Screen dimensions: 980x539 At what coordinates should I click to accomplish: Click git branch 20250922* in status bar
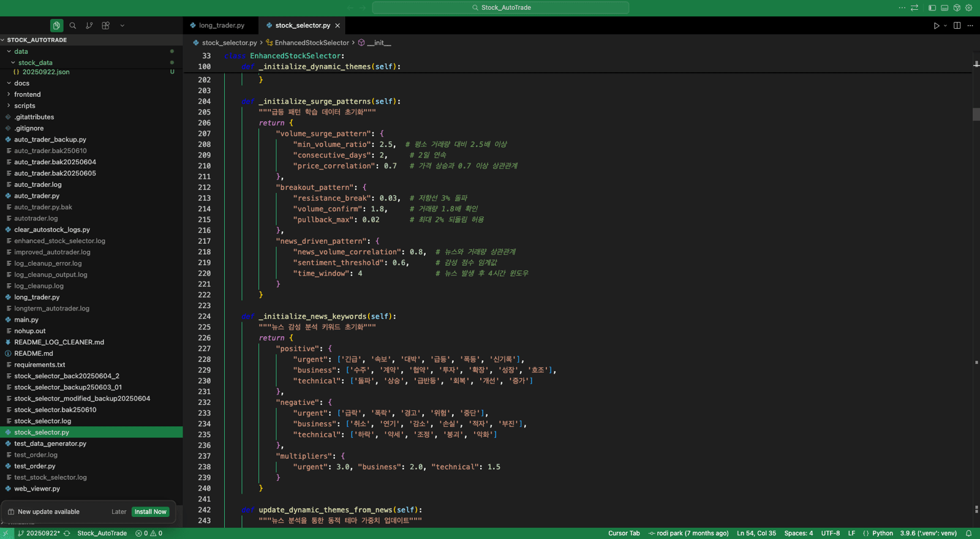point(39,533)
